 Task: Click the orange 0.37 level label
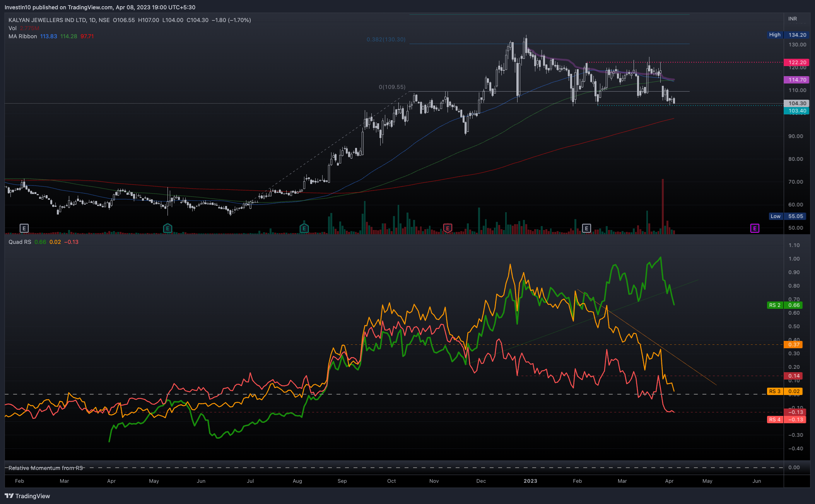click(x=793, y=344)
